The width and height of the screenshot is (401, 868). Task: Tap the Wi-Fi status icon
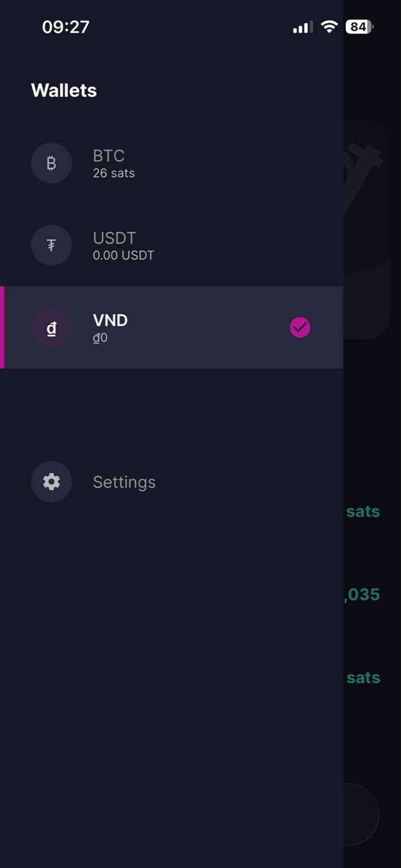pos(329,27)
